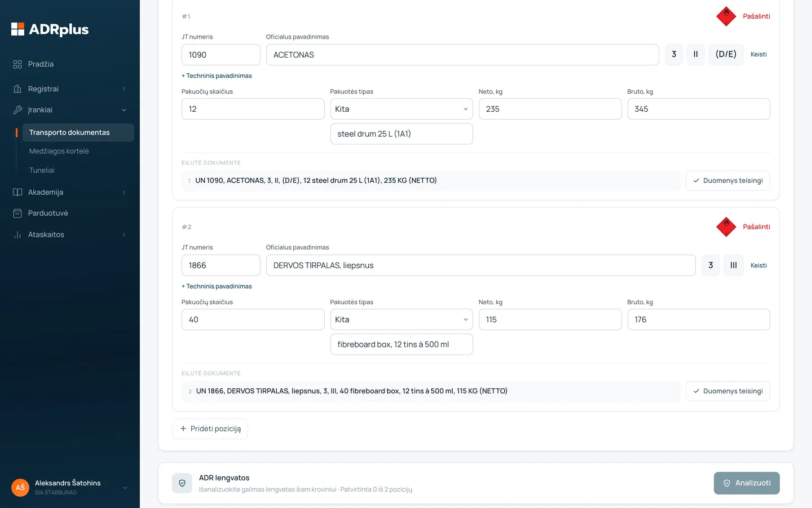Viewport: 812px width, 508px height.
Task: Open Transporto dokumentas in the sidebar
Action: pyautogui.click(x=78, y=133)
